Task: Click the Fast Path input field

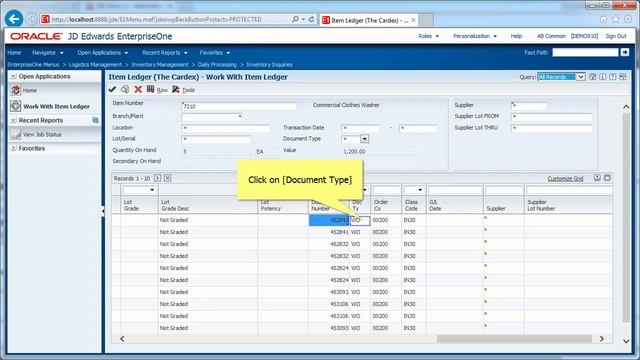Action: coord(585,52)
